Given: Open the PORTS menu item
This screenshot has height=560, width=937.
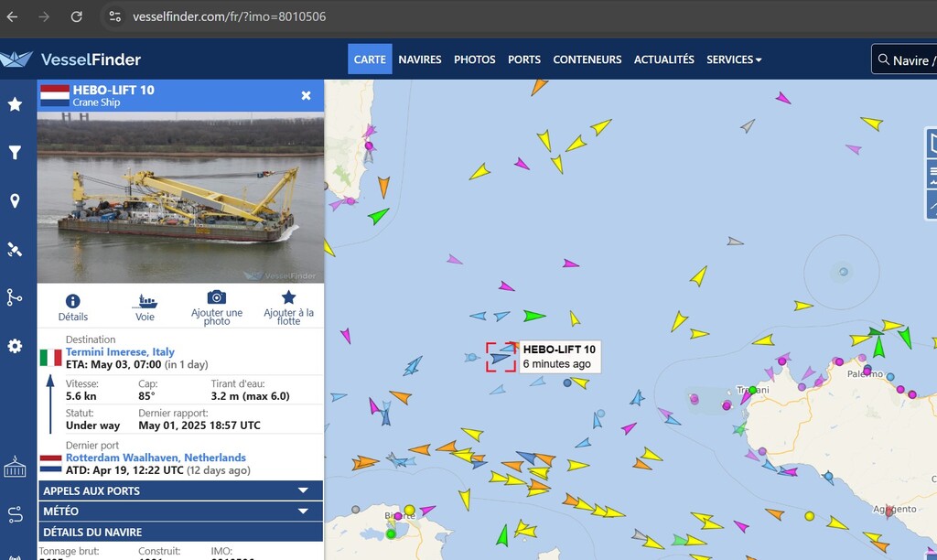Looking at the screenshot, I should (x=524, y=59).
